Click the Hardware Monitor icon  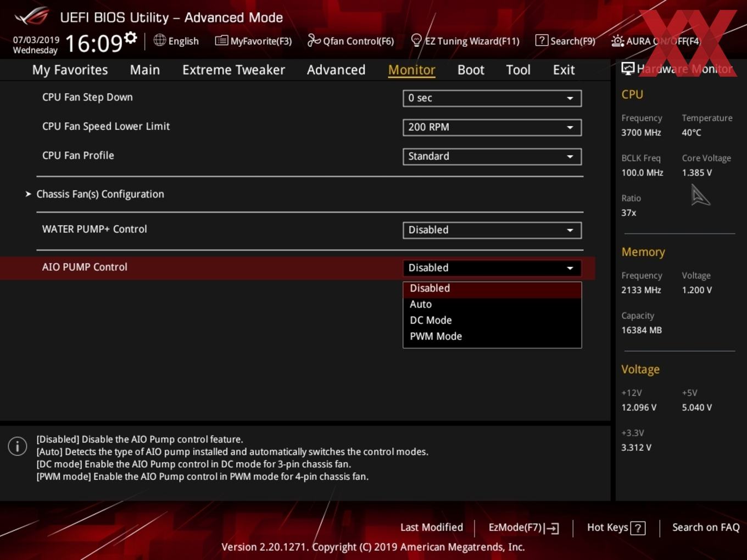628,68
